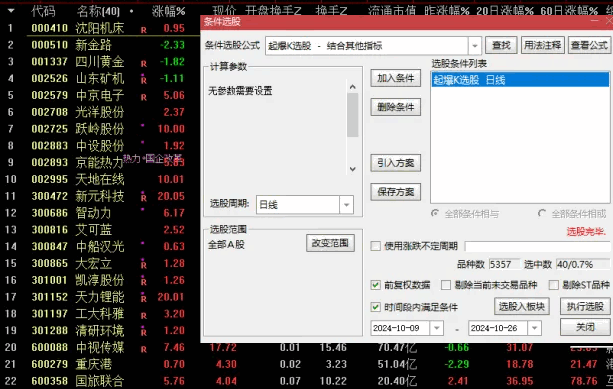Select 全部条件相与 radio button
Screen dimensions: 613x389
435,213
